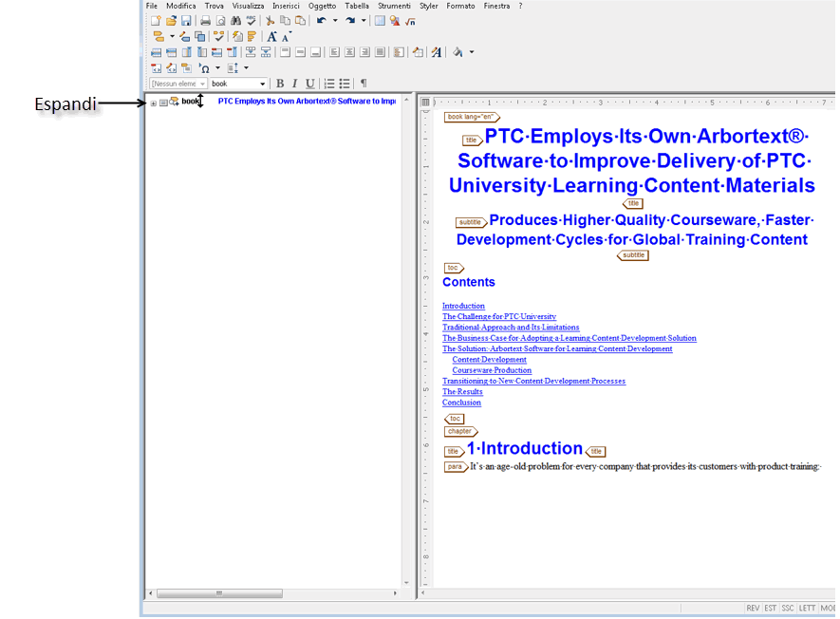The height and width of the screenshot is (619, 840).
Task: Follow the Content Development link
Action: pyautogui.click(x=489, y=360)
